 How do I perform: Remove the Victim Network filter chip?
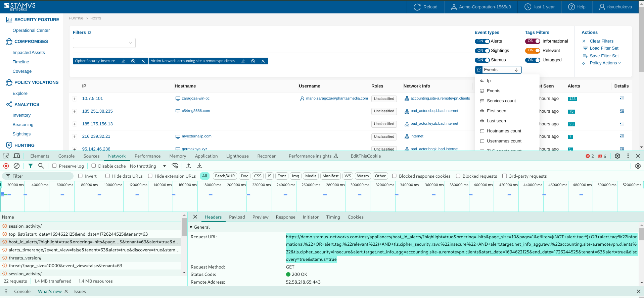263,61
